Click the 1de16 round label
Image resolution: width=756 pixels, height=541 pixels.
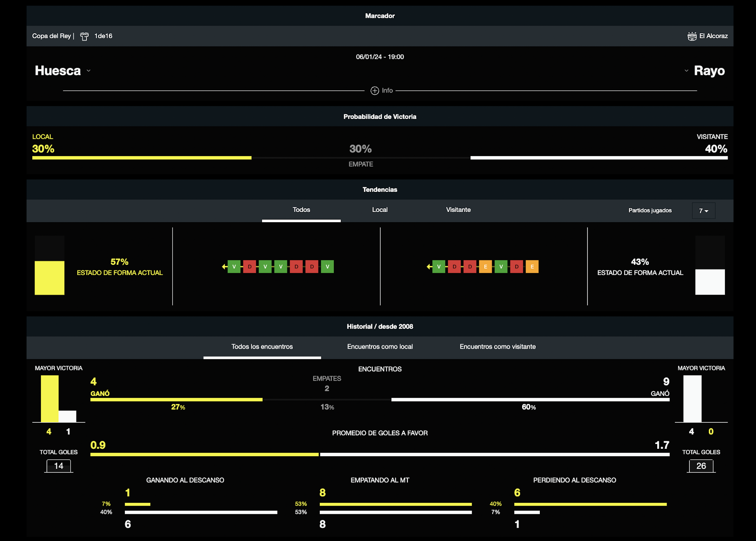pyautogui.click(x=103, y=36)
